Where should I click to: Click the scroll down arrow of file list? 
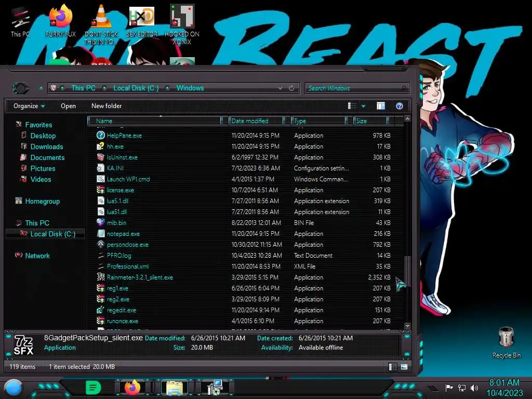pyautogui.click(x=407, y=326)
